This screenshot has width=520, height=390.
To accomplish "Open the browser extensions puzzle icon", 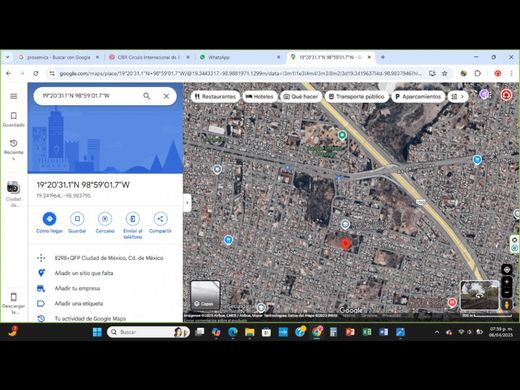I will 478,73.
